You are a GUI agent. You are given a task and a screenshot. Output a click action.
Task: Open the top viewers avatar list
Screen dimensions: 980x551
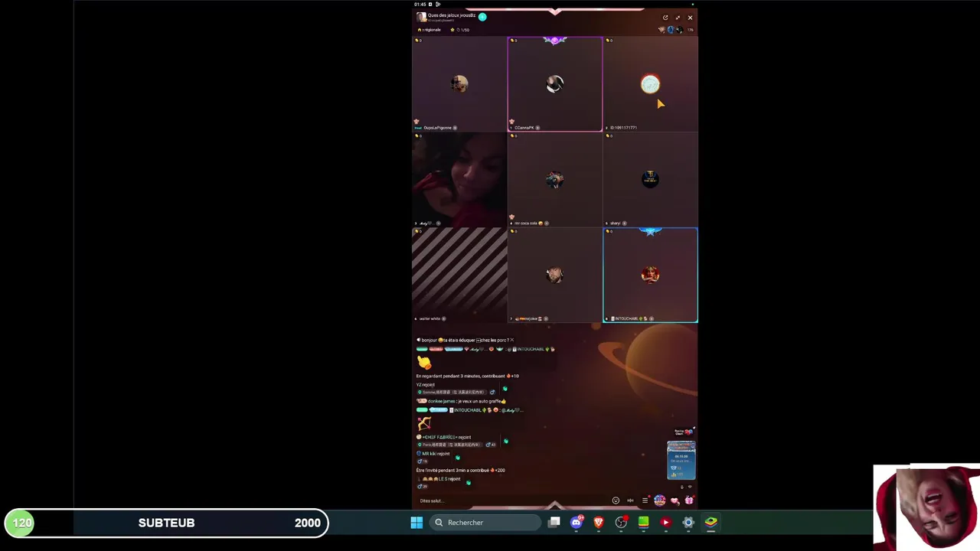tap(671, 30)
